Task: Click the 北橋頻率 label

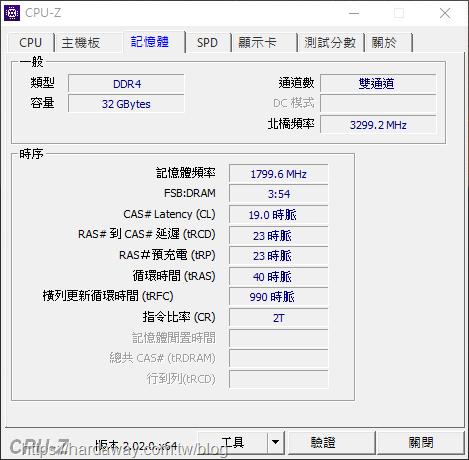Action: [291, 124]
